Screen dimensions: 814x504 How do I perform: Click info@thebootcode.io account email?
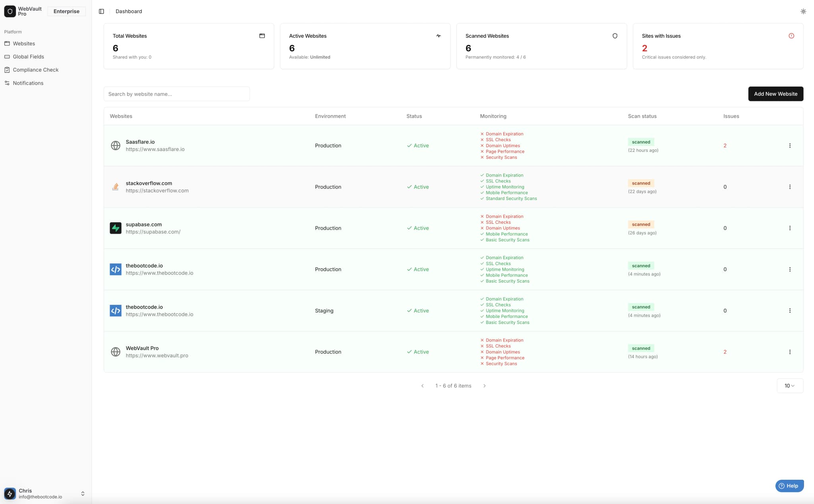(40, 497)
